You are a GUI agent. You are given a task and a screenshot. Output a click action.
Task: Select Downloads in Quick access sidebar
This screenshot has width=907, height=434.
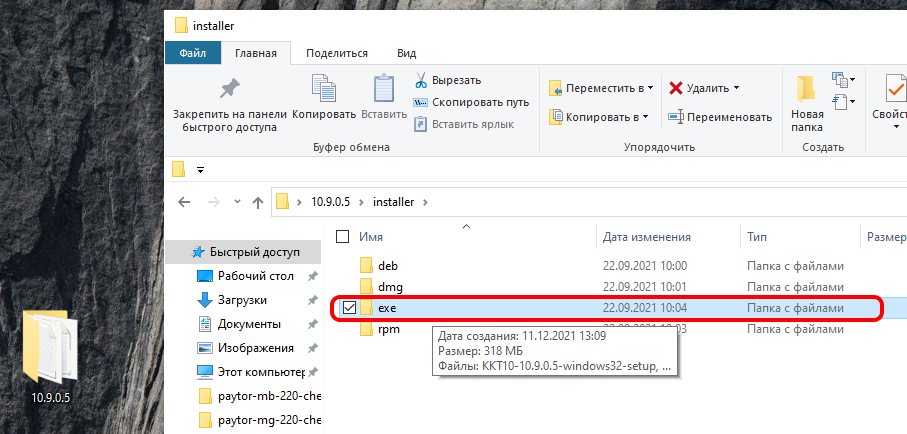point(244,300)
